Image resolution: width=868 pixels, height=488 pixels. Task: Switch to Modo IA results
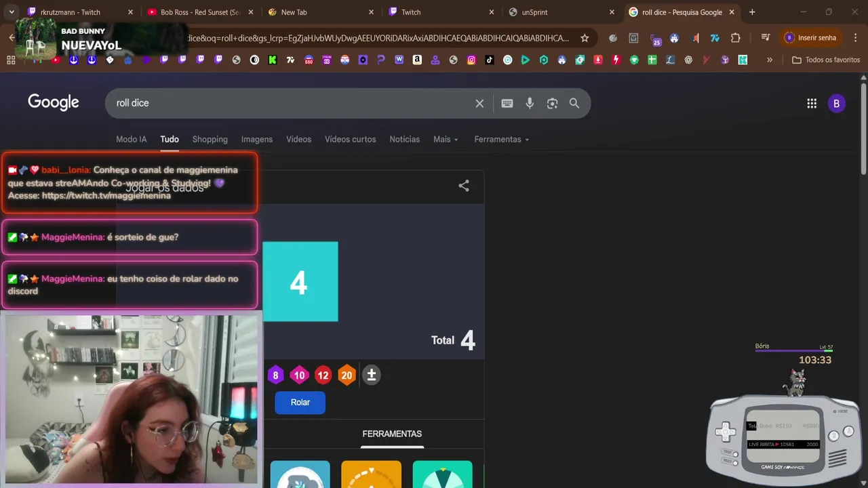(131, 139)
